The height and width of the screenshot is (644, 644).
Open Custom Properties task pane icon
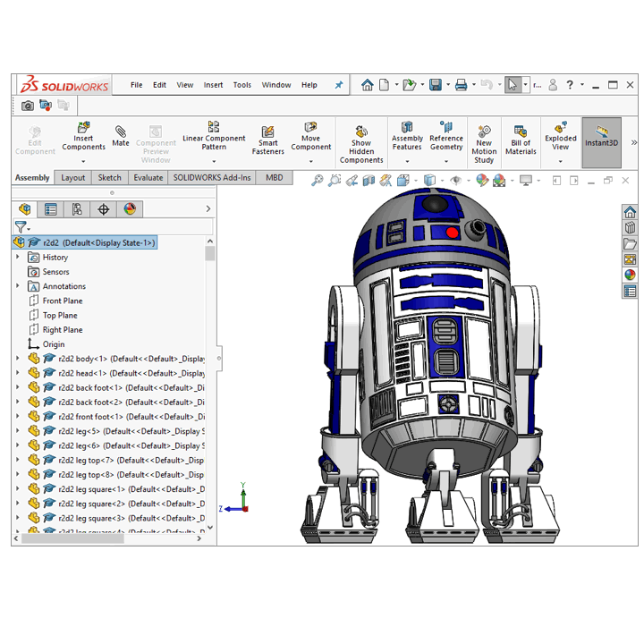tap(630, 291)
